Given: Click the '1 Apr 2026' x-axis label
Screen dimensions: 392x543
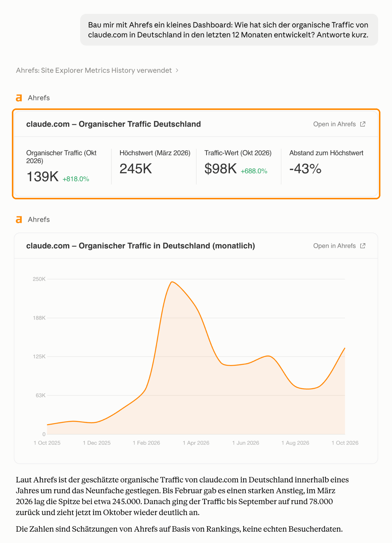Looking at the screenshot, I should tap(196, 443).
